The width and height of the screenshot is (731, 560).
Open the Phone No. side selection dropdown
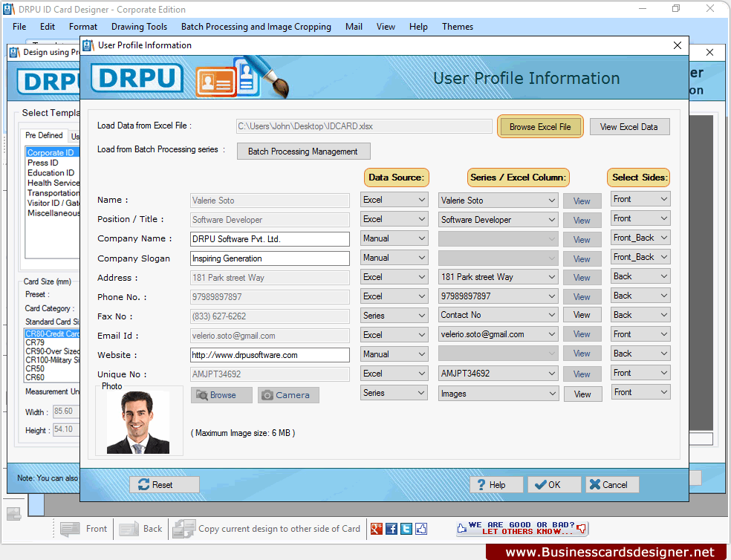(x=640, y=296)
